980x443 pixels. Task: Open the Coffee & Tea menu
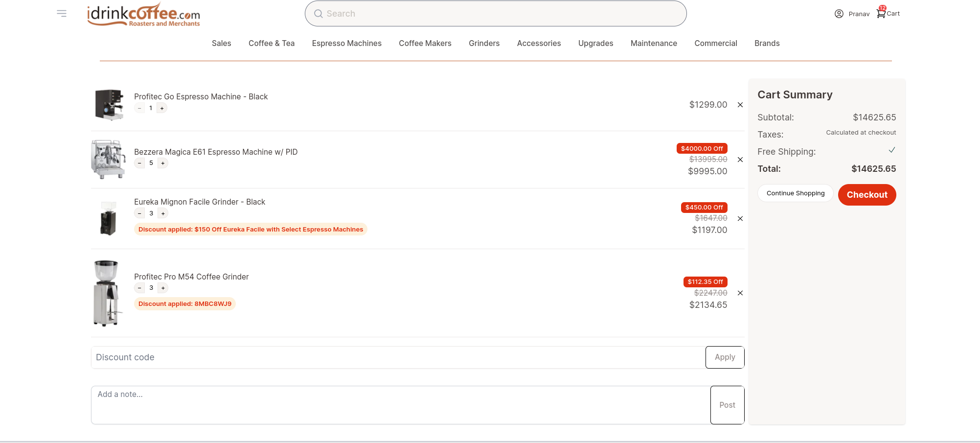point(272,43)
